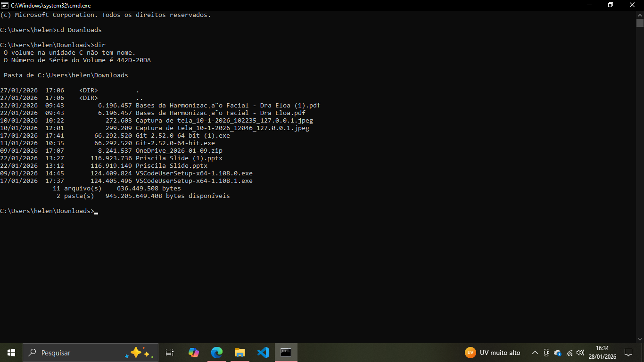Show hidden system tray icons
The image size is (644, 362).
tap(535, 353)
